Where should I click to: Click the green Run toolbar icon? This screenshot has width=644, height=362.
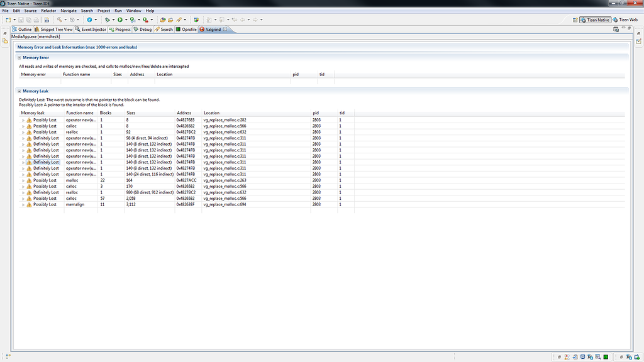click(x=120, y=19)
